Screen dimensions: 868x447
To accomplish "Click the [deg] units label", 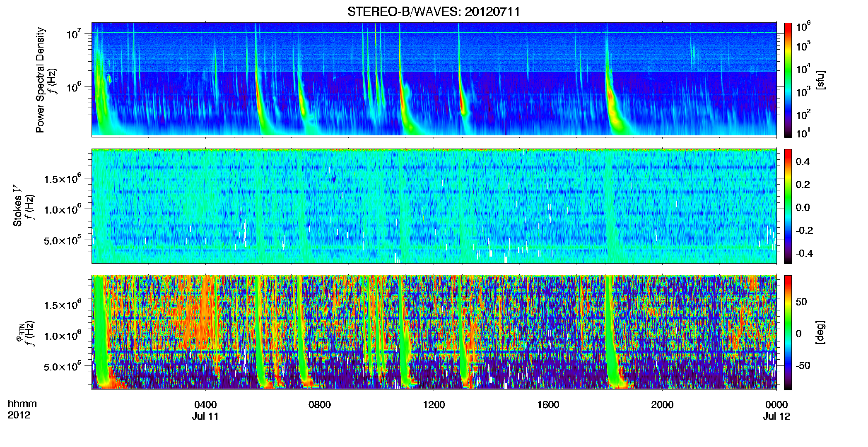I will point(820,332).
